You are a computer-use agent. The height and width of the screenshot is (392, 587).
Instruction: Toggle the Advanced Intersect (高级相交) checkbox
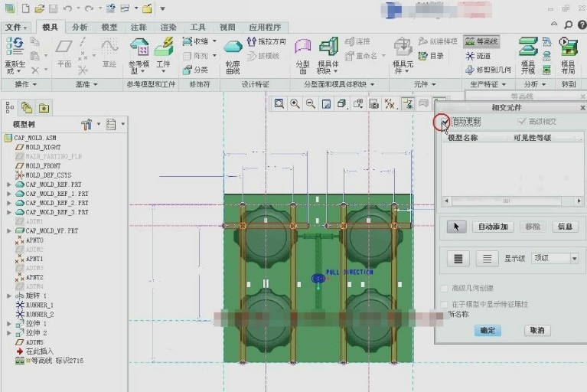click(521, 121)
